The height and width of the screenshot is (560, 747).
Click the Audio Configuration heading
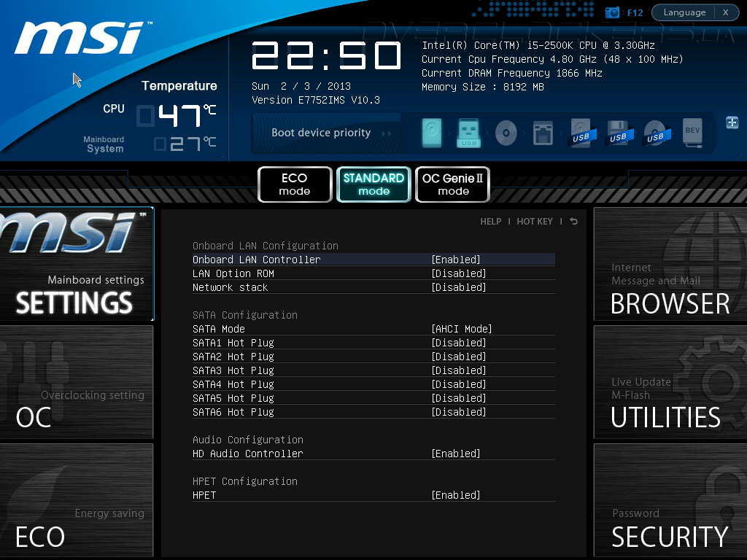(248, 440)
